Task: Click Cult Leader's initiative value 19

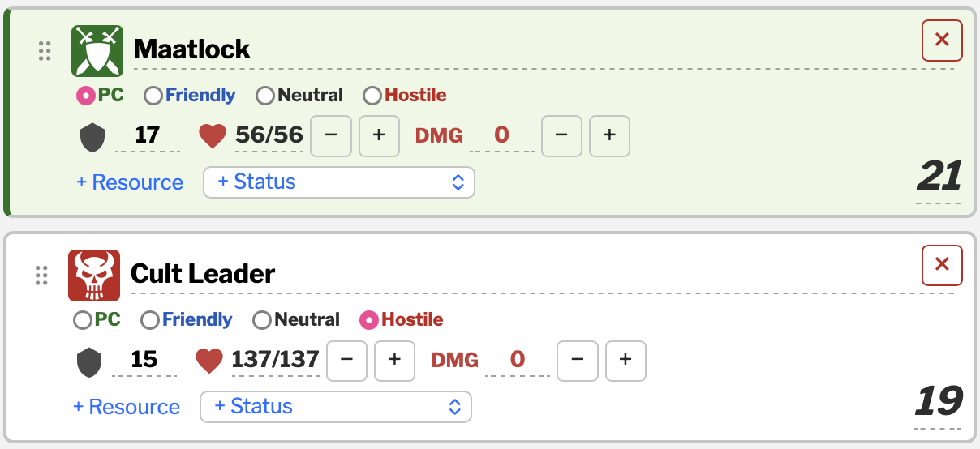Action: [x=938, y=401]
